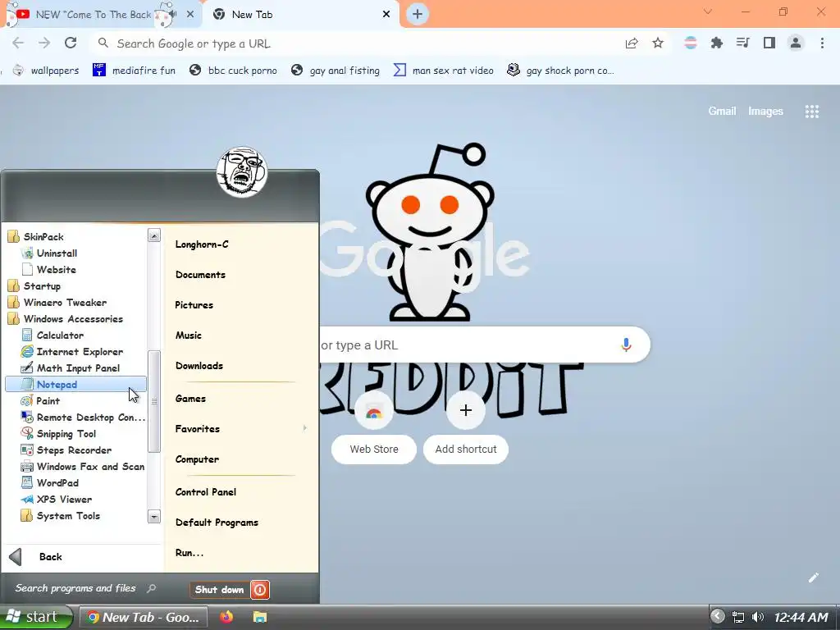The width and height of the screenshot is (840, 630).
Task: Click the Search programs and files box
Action: (x=85, y=588)
